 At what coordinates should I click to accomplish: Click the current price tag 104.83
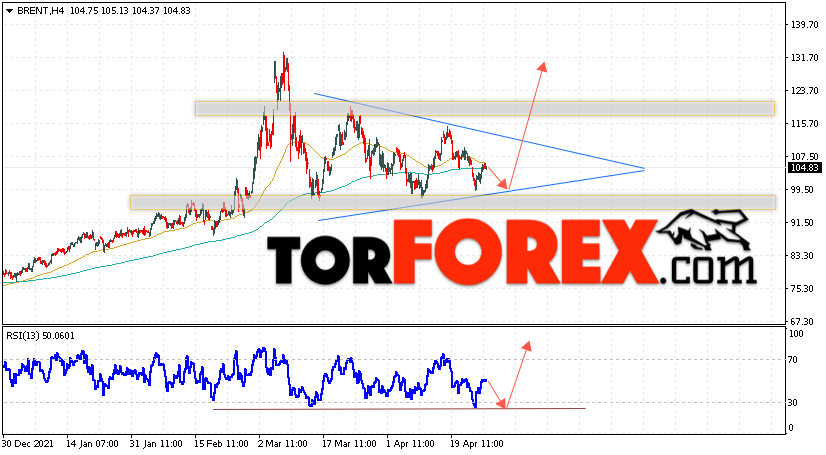[x=804, y=167]
